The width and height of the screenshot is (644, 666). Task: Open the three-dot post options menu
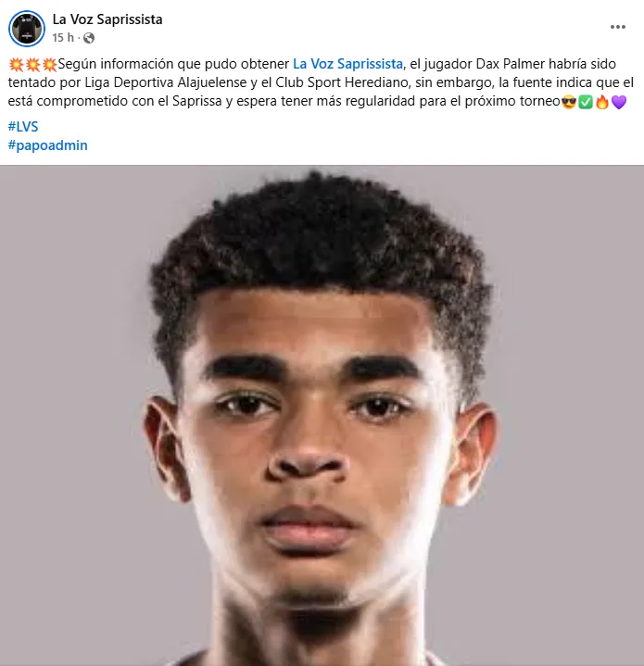[618, 27]
